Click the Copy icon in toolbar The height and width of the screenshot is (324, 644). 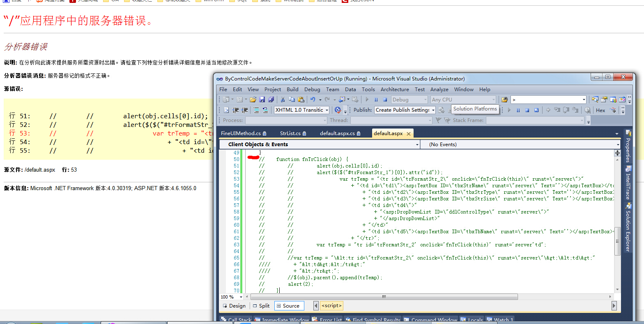[292, 99]
